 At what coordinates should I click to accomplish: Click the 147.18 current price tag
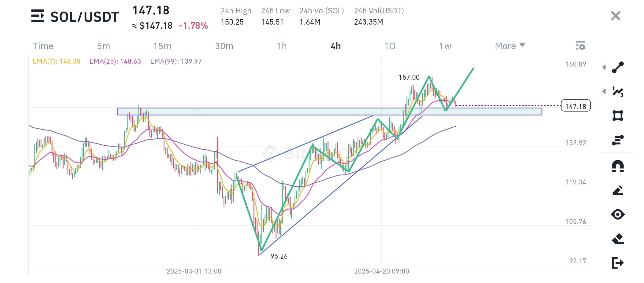pos(576,106)
